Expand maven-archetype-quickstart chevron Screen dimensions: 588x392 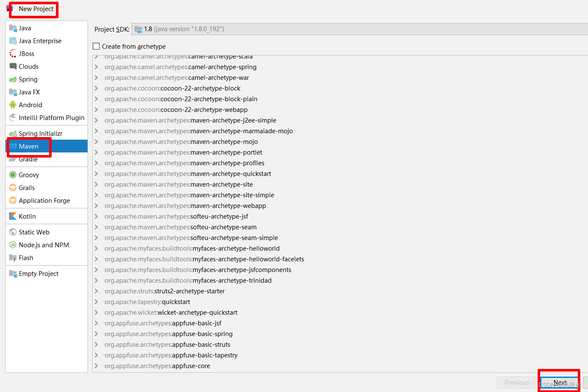click(x=96, y=174)
